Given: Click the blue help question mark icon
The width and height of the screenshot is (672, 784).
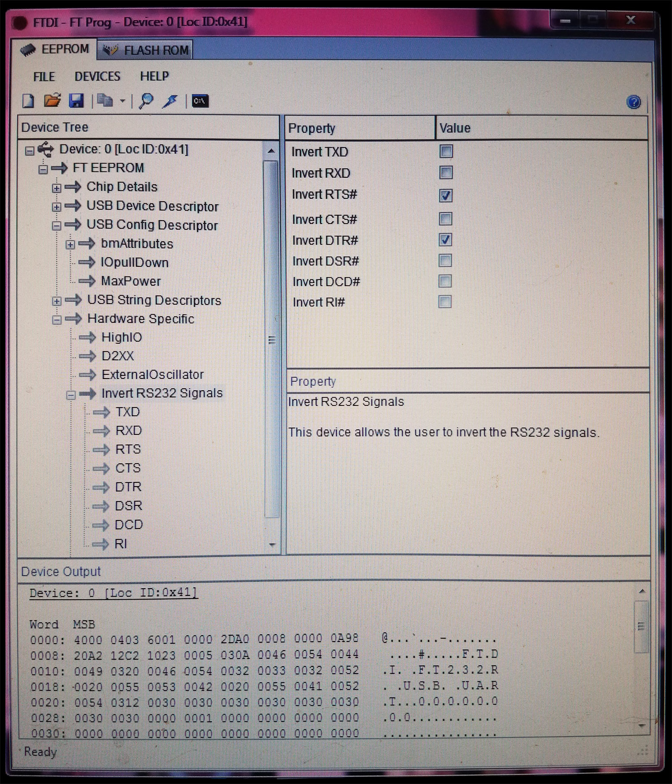Looking at the screenshot, I should 633,102.
